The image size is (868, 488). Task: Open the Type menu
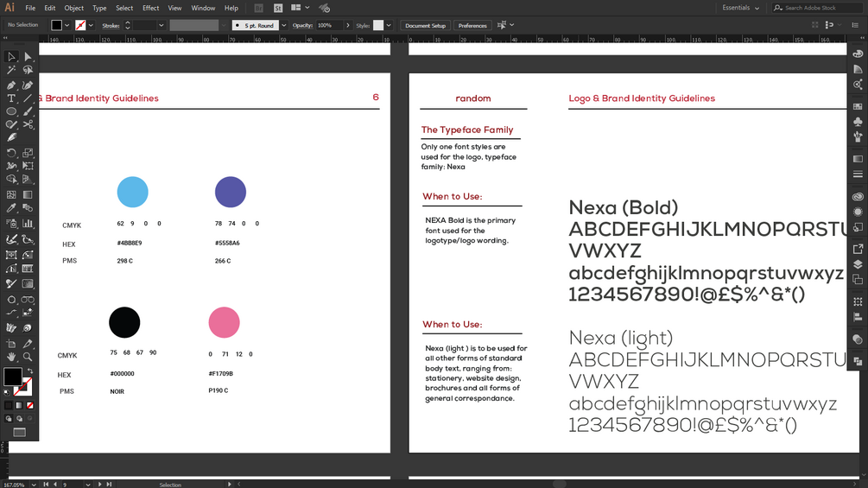tap(99, 8)
